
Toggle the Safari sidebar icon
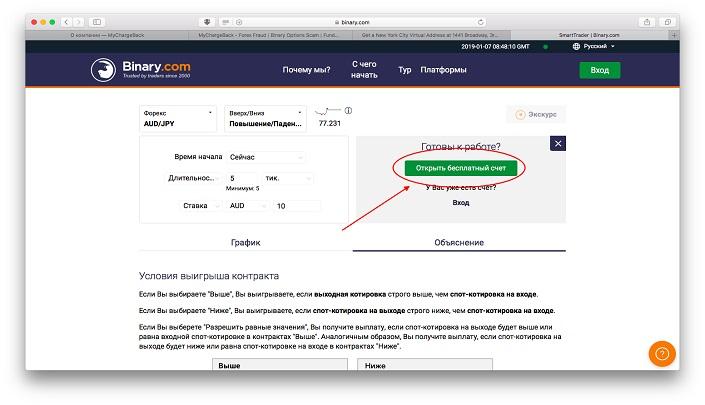(97, 21)
